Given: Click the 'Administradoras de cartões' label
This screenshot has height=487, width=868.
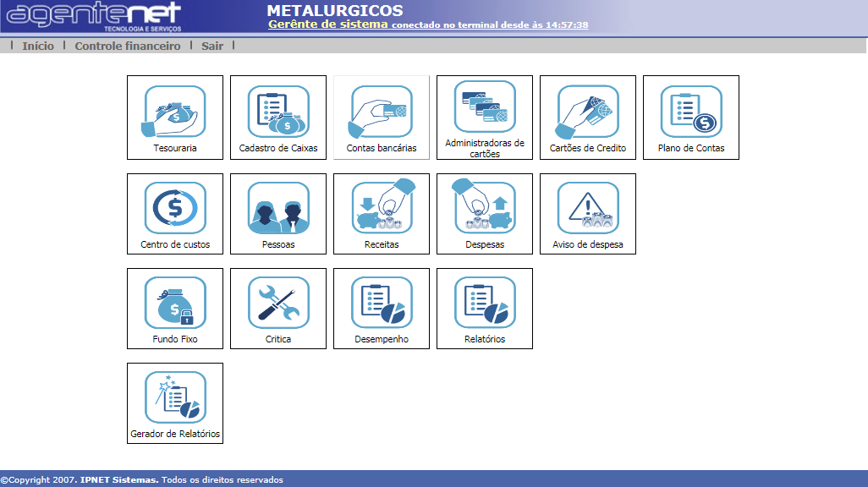Looking at the screenshot, I should coord(485,148).
